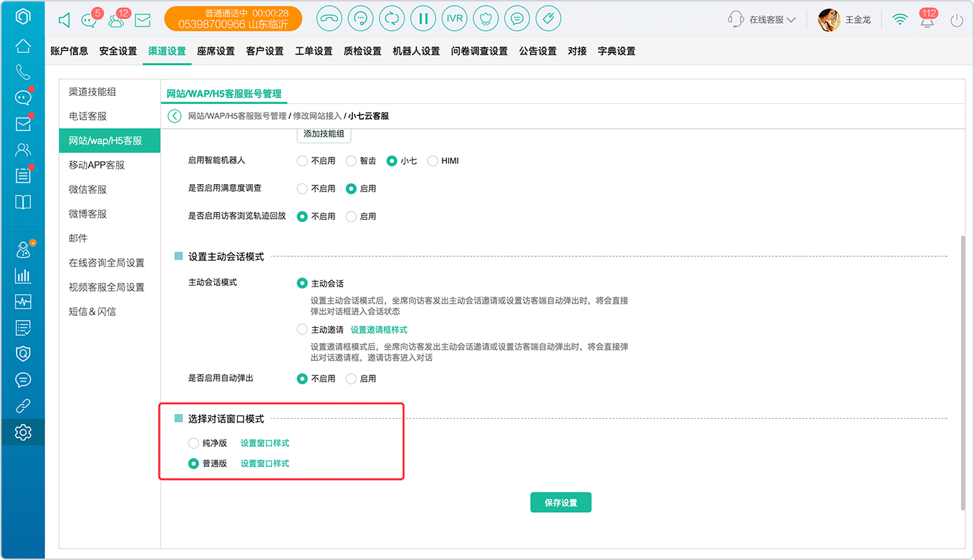
Task: Open the ticket list icon in left sidebar
Action: point(23,175)
